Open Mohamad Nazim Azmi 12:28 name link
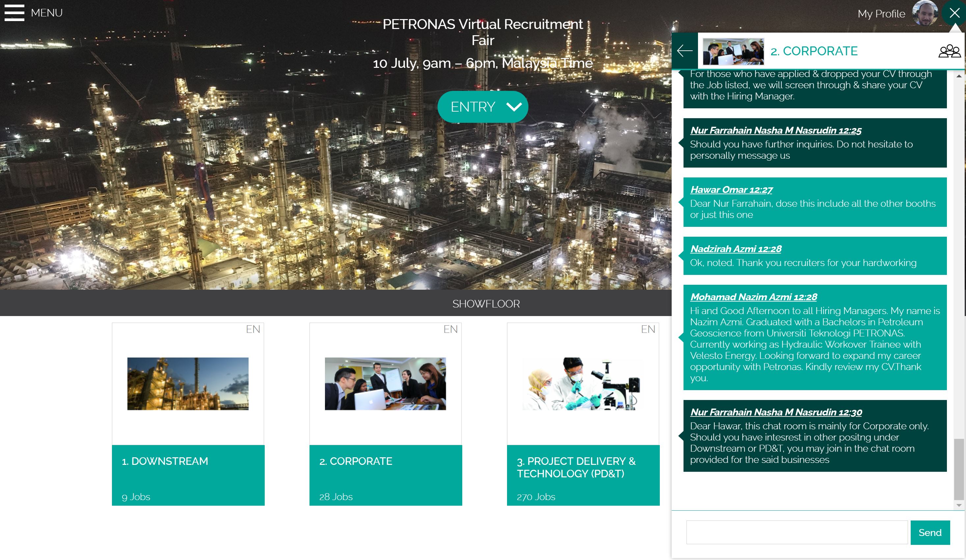This screenshot has height=560, width=966. [753, 297]
